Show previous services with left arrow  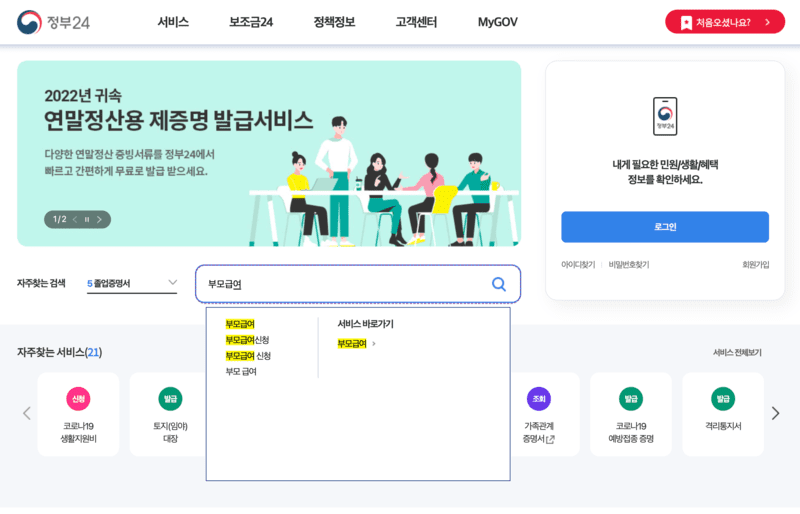click(x=27, y=413)
